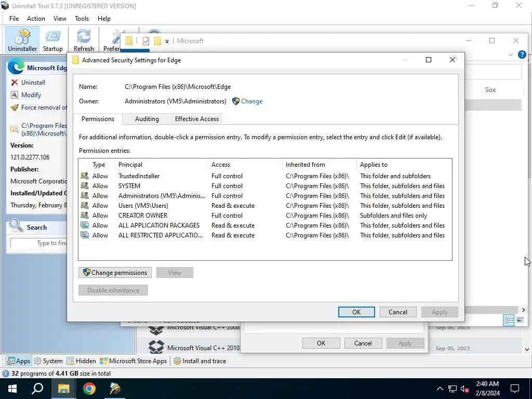Open the Install and trace tab

pos(200,361)
